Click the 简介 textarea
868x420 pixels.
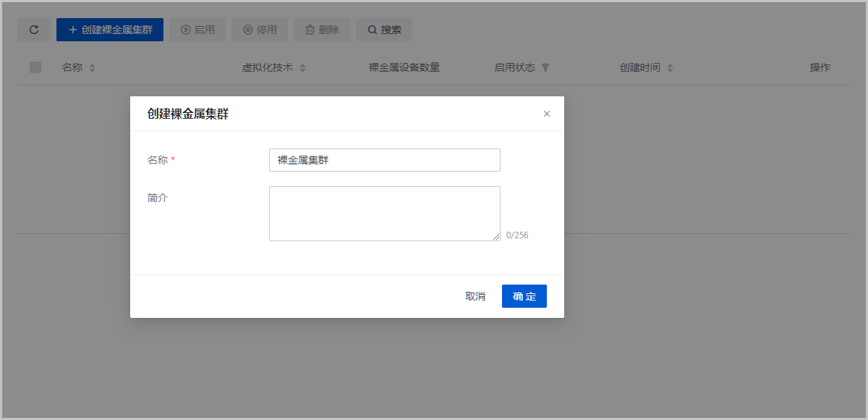coord(384,213)
